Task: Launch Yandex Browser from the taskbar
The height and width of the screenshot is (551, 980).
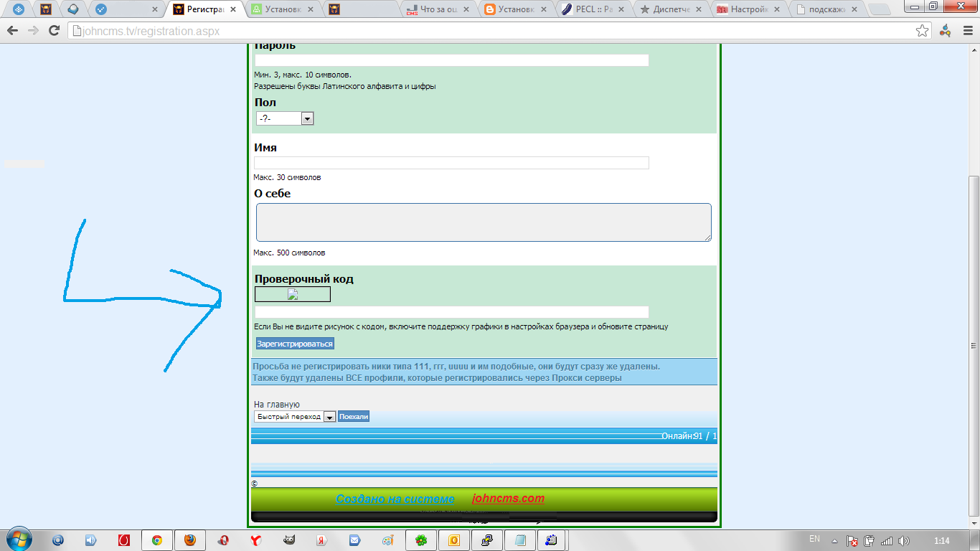Action: click(255, 540)
